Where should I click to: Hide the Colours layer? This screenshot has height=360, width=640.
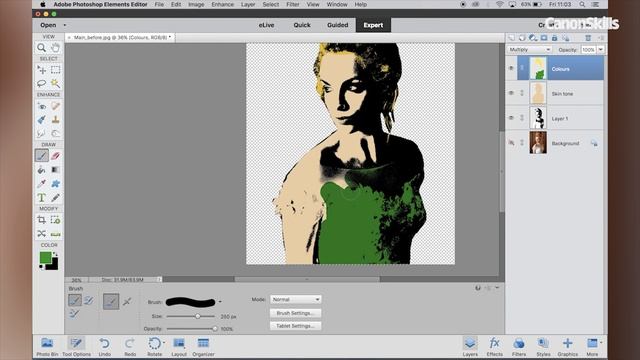pos(511,68)
